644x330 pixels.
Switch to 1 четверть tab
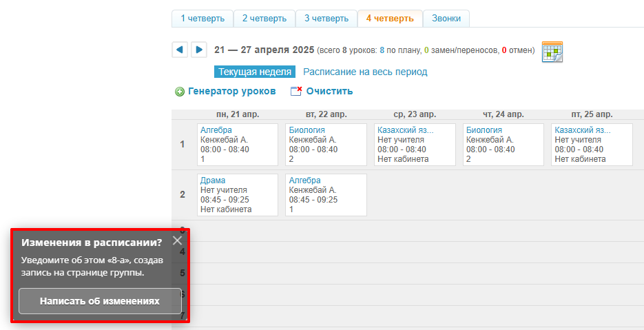click(x=202, y=19)
